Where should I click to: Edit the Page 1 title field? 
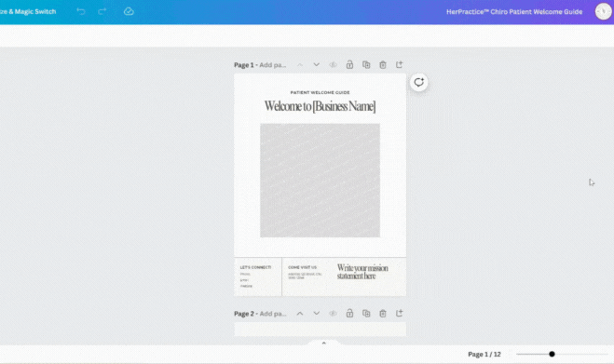(273, 65)
